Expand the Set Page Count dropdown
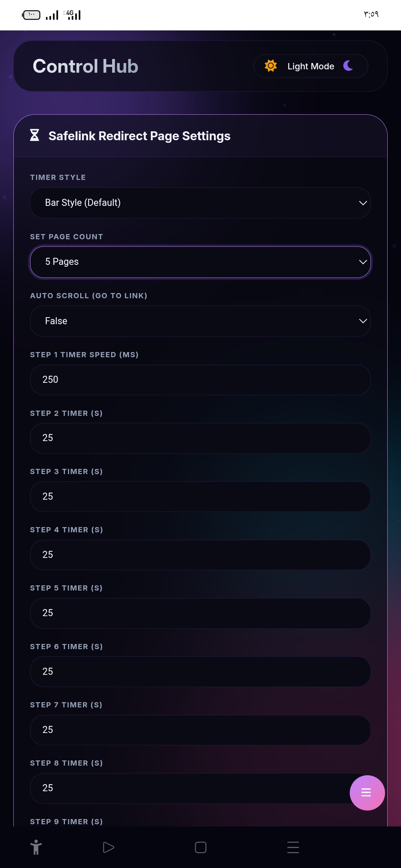This screenshot has width=401, height=868. tap(200, 262)
